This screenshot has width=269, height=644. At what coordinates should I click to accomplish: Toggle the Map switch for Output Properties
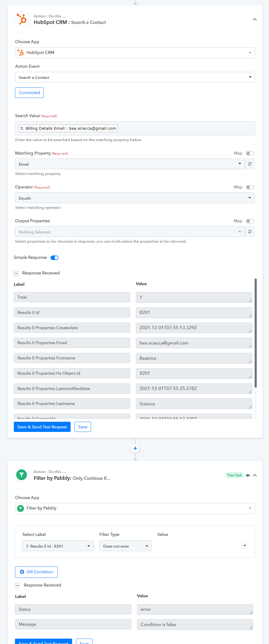[x=250, y=221]
